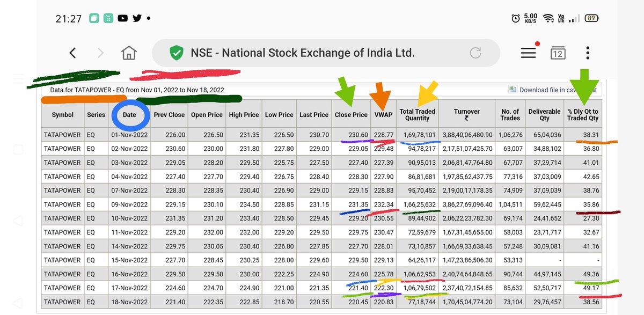
Task: Select the 01-Nov-2022 date cell
Action: pyautogui.click(x=129, y=135)
